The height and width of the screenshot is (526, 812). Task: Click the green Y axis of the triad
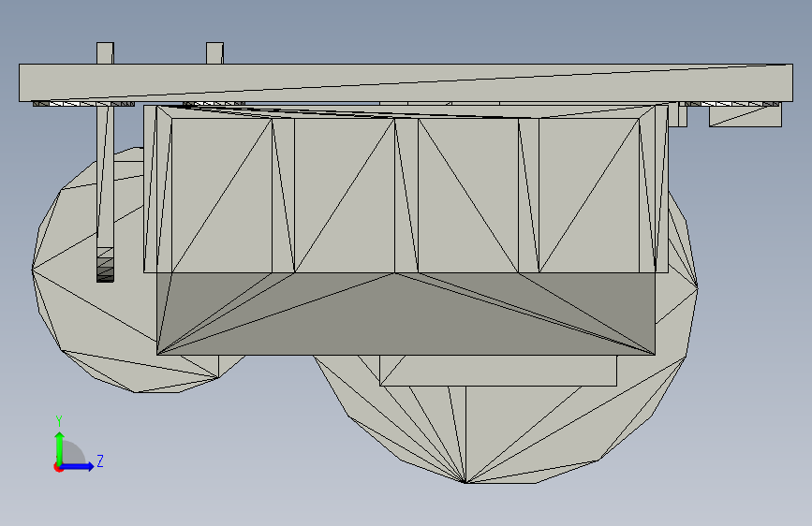pyautogui.click(x=60, y=448)
